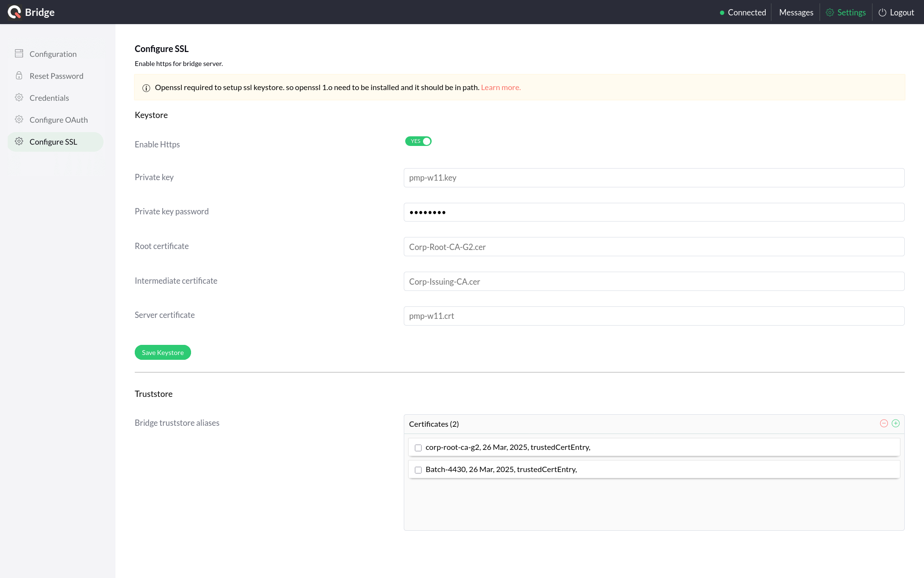
Task: Toggle the Enable Https switch
Action: pyautogui.click(x=418, y=141)
